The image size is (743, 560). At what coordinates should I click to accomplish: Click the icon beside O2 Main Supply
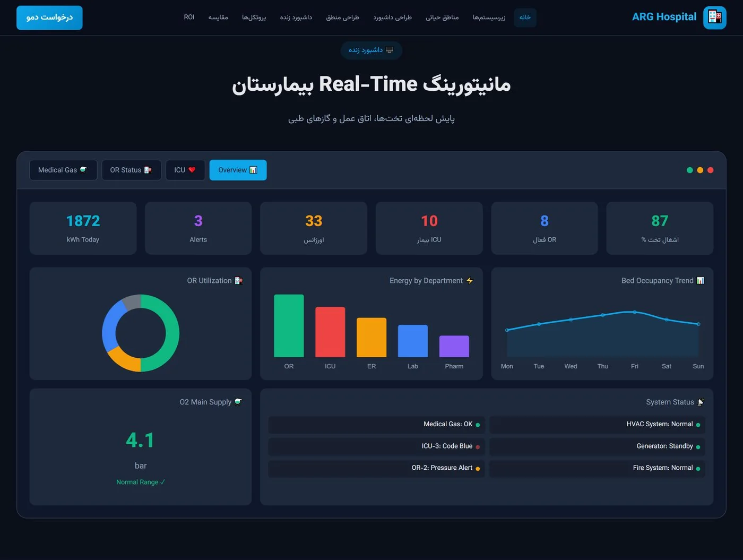click(239, 402)
